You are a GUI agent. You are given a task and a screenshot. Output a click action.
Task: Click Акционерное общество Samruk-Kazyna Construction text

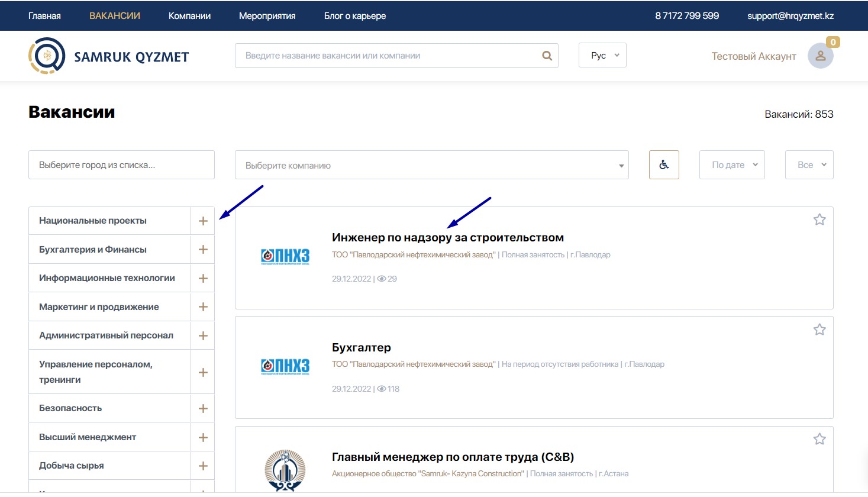tap(428, 474)
